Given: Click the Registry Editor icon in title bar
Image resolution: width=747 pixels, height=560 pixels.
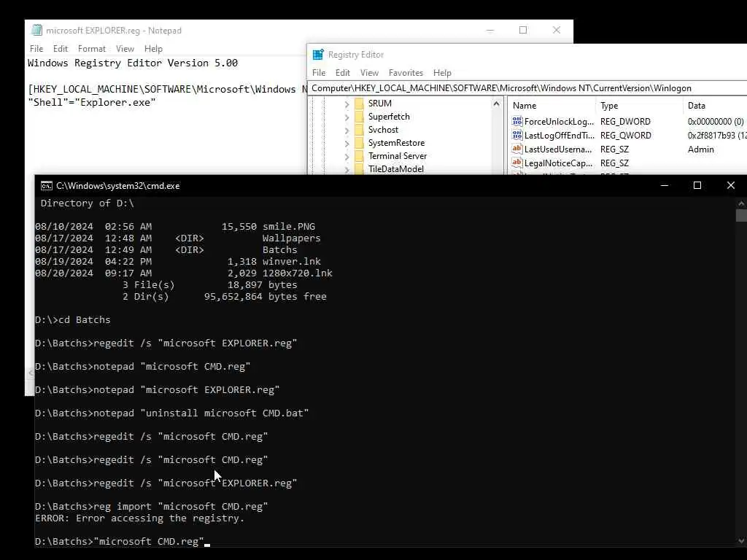Looking at the screenshot, I should pos(318,54).
